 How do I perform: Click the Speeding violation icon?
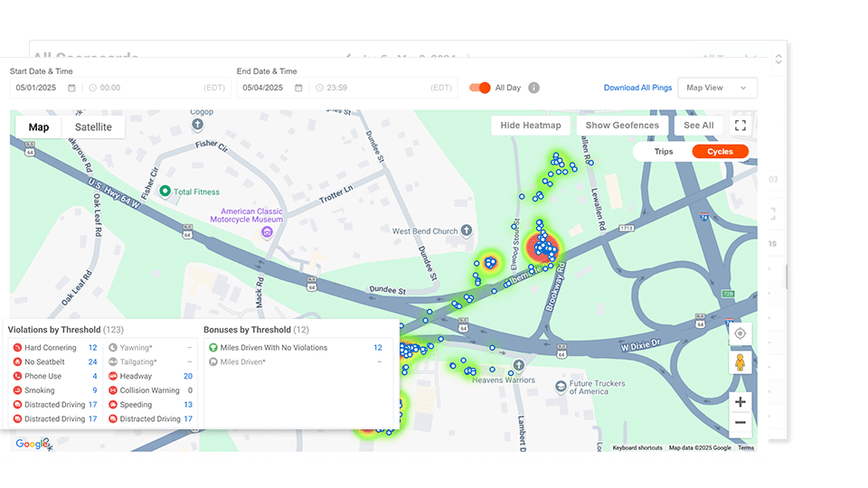(x=113, y=405)
